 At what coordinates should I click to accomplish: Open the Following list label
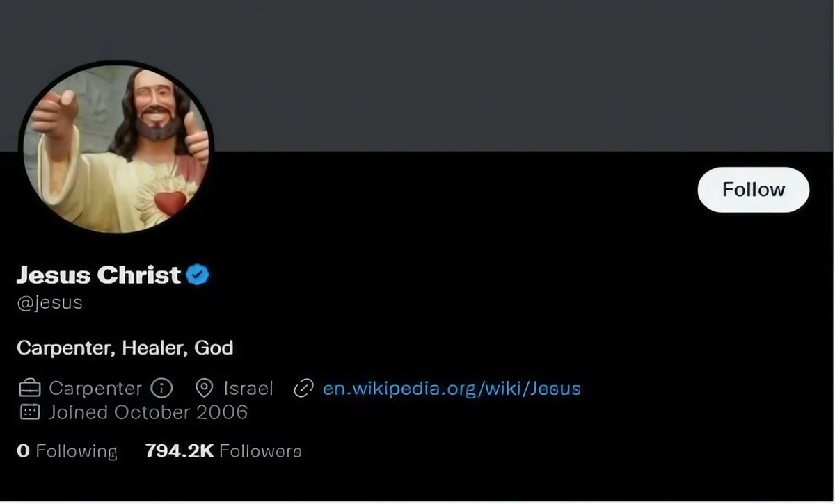coord(77,451)
